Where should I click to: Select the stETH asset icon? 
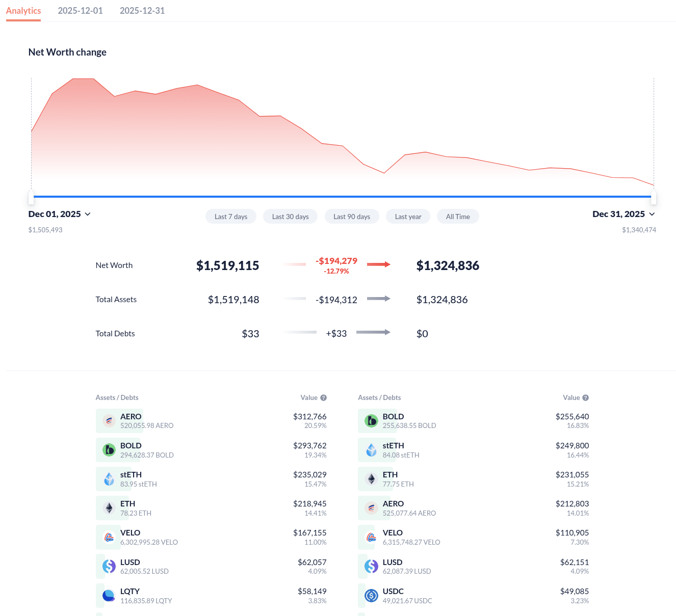point(109,478)
